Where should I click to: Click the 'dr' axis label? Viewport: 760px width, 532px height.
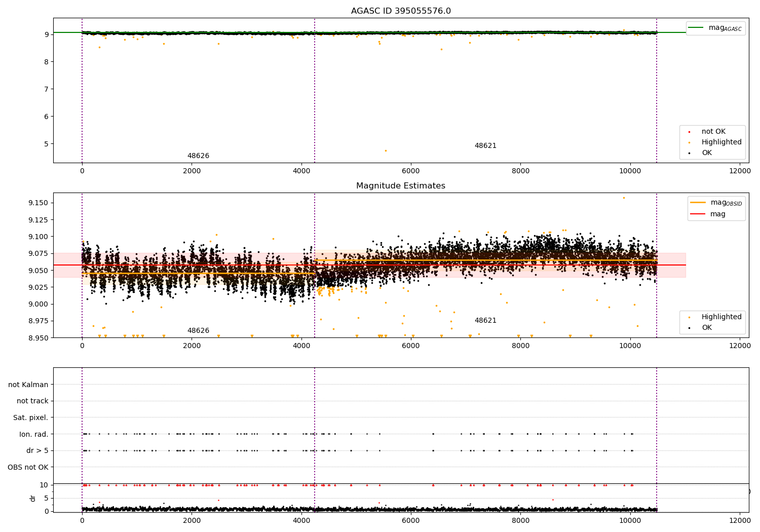[33, 498]
